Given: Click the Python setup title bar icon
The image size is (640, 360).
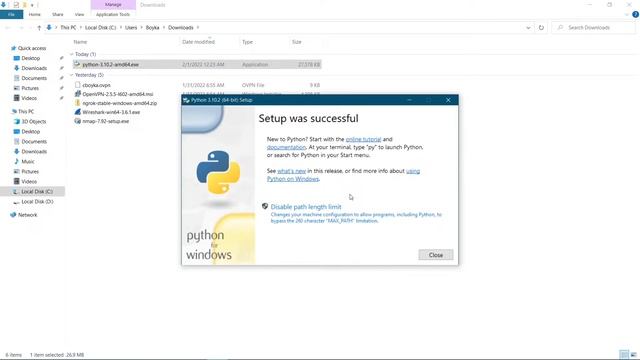Looking at the screenshot, I should 186,100.
